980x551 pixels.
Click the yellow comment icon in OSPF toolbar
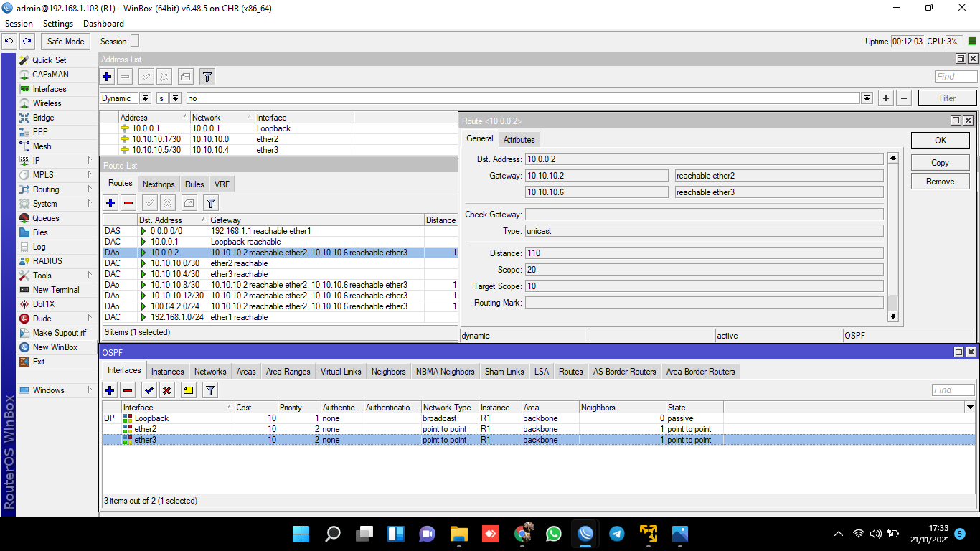(188, 390)
